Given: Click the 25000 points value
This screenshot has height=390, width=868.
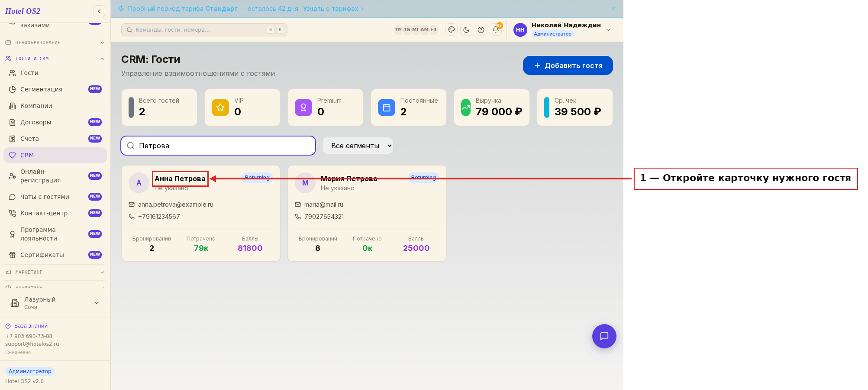Looking at the screenshot, I should [416, 248].
